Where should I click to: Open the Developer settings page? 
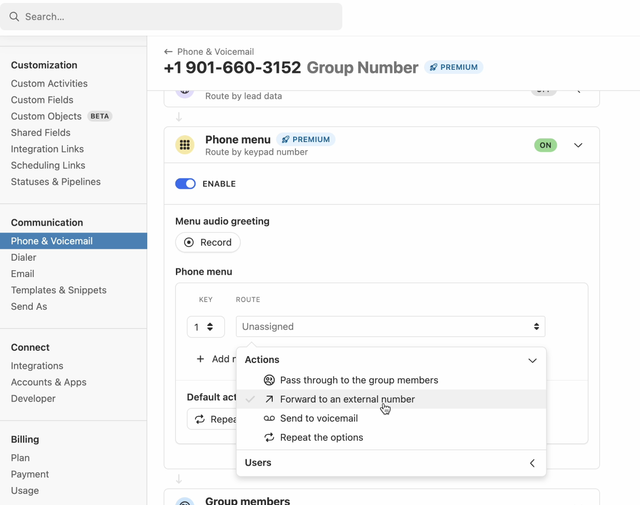pyautogui.click(x=33, y=398)
